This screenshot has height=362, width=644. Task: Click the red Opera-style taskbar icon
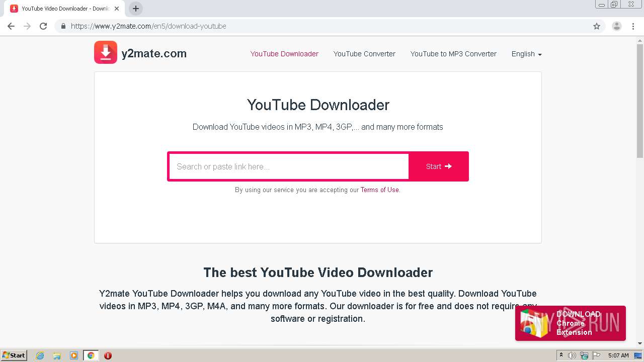click(x=108, y=355)
